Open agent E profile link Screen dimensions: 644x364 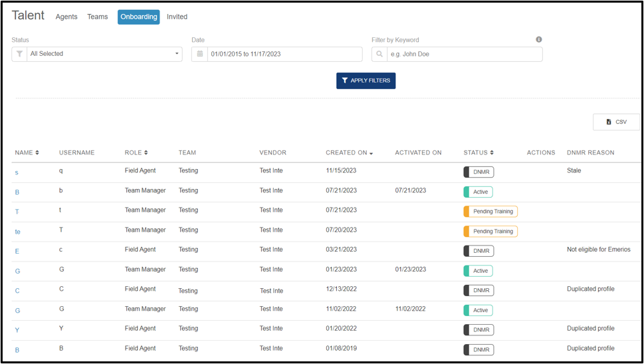tap(17, 252)
